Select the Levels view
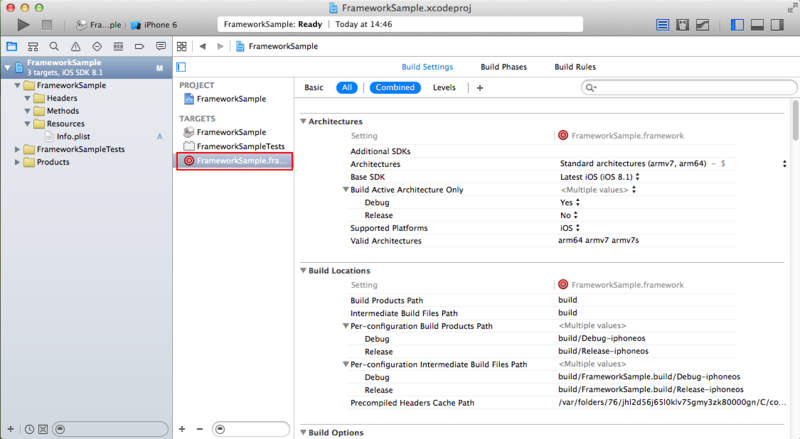Screen dimensions: 800x439 (x=444, y=88)
